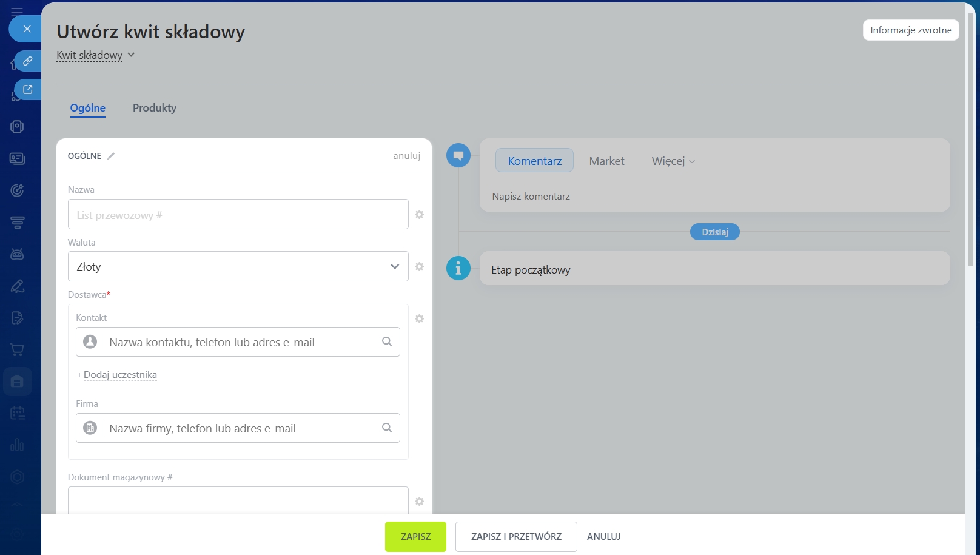Click the pencil icon next to OGÓLNE
Viewport: 980px width, 555px height.
pyautogui.click(x=111, y=156)
